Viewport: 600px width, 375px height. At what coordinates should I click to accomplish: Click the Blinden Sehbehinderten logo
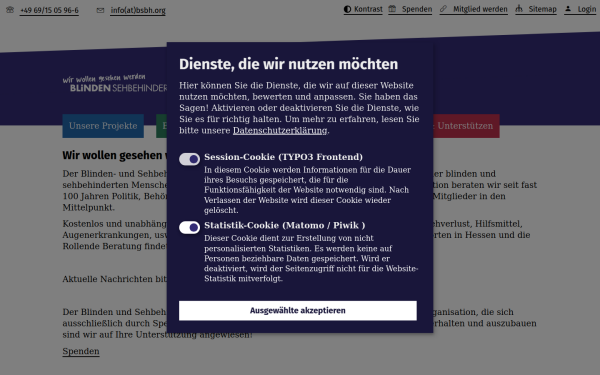click(x=115, y=83)
